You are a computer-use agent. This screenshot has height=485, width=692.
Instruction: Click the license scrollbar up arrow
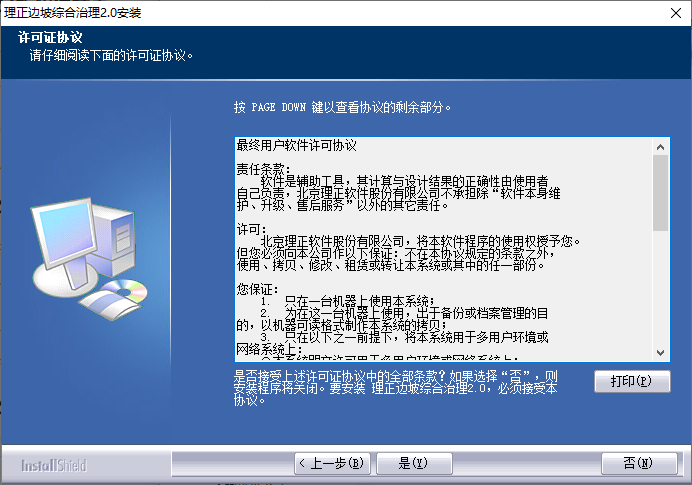click(660, 147)
